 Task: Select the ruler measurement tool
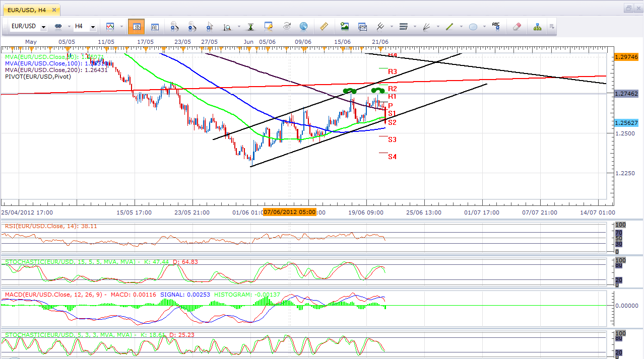coord(324,26)
